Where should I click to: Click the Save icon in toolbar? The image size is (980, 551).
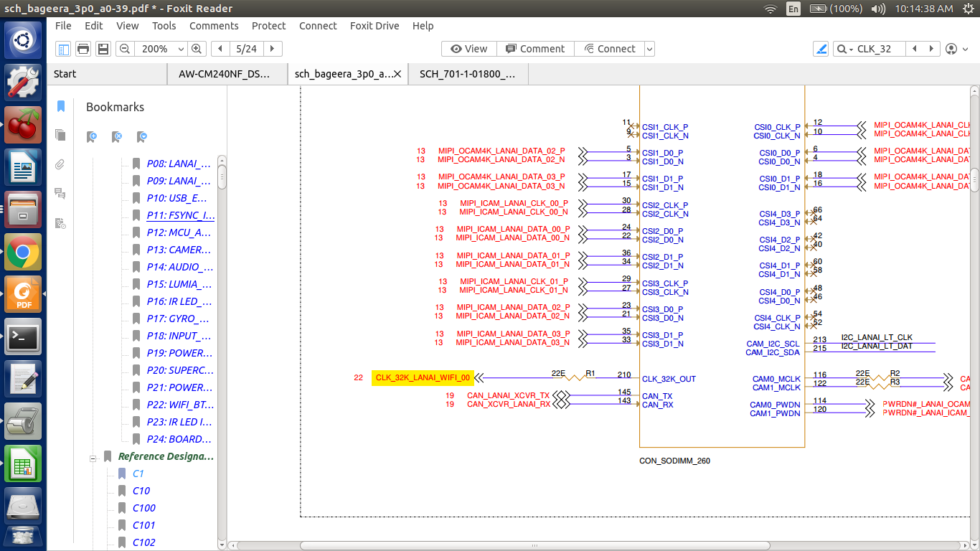coord(103,49)
